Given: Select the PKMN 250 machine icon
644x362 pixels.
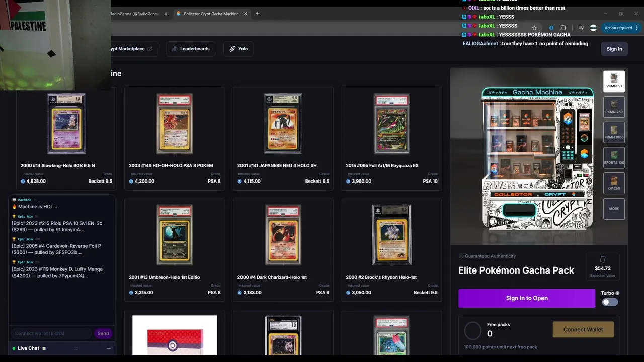Looking at the screenshot, I should (x=614, y=107).
